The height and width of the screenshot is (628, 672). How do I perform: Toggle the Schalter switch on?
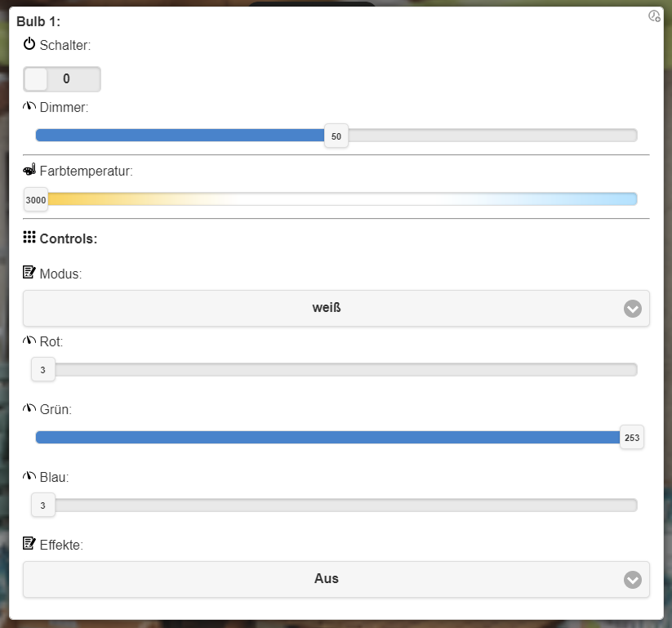point(62,79)
